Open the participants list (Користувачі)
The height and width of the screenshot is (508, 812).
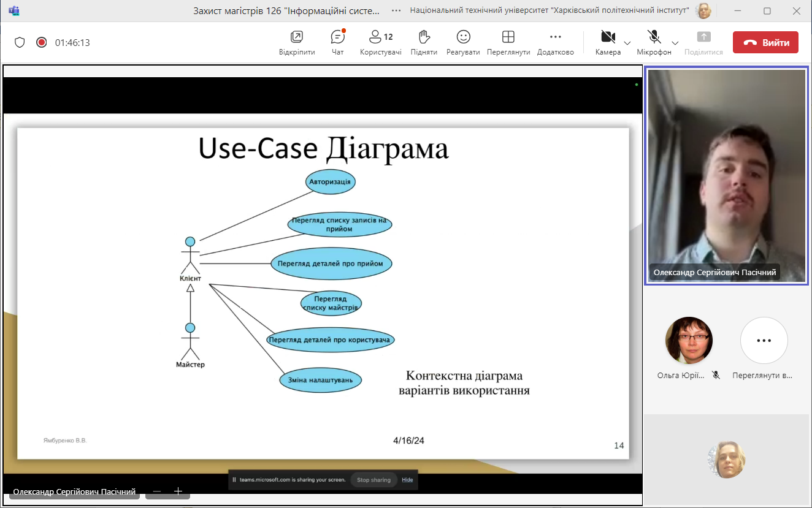click(380, 42)
